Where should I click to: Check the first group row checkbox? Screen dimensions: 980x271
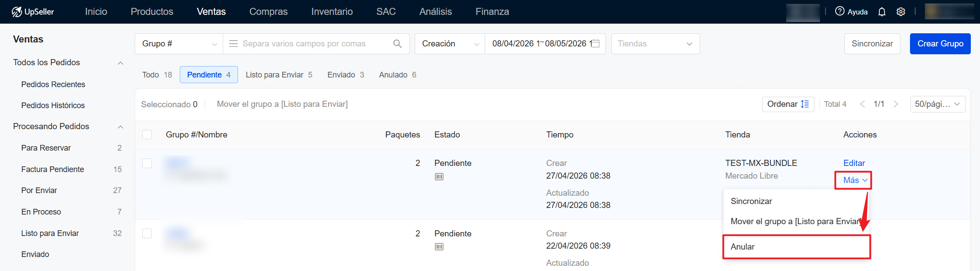click(147, 163)
